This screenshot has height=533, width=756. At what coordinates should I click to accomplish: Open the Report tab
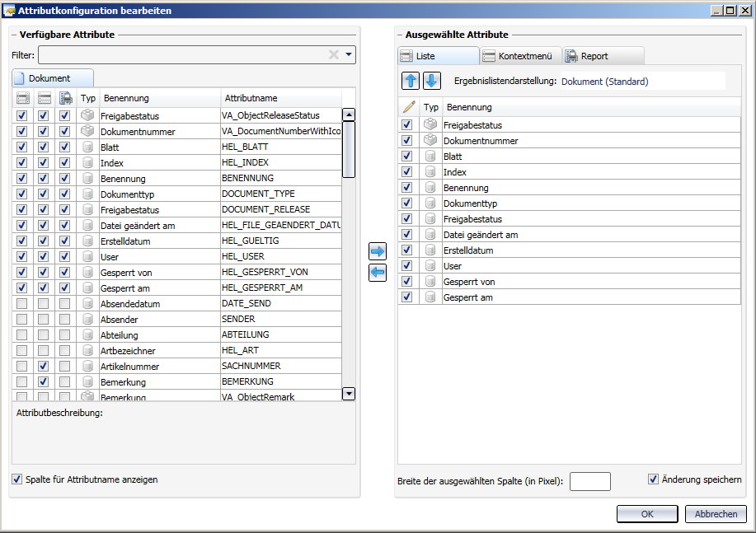pyautogui.click(x=592, y=56)
